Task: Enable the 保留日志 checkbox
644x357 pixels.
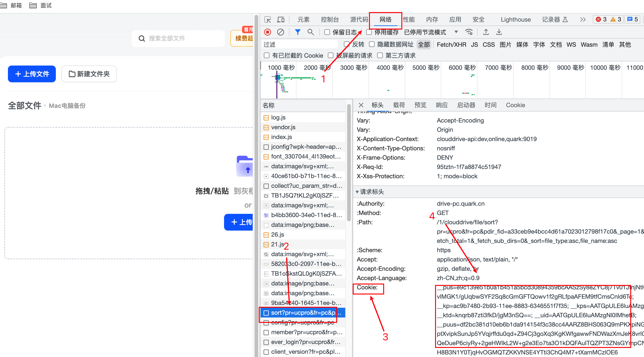Action: coord(327,32)
